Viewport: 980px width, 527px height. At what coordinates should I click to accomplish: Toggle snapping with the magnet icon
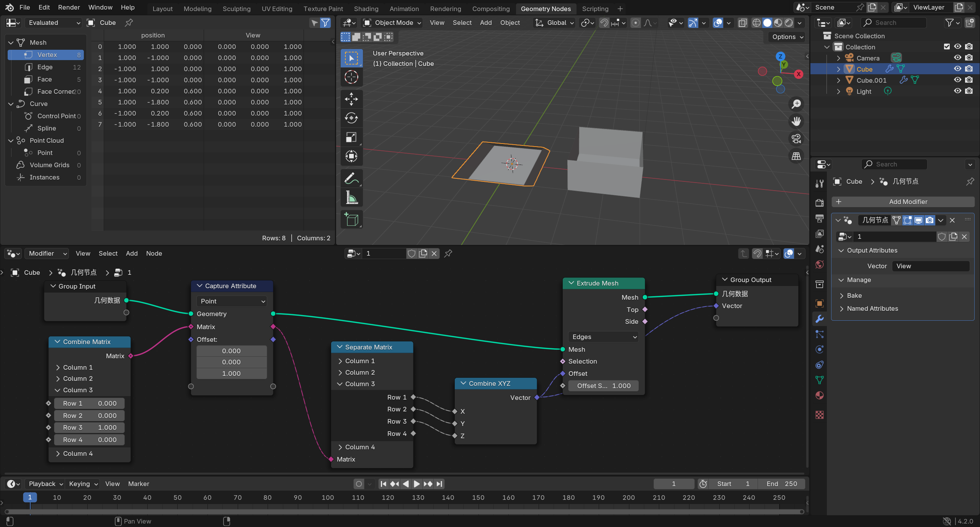604,23
